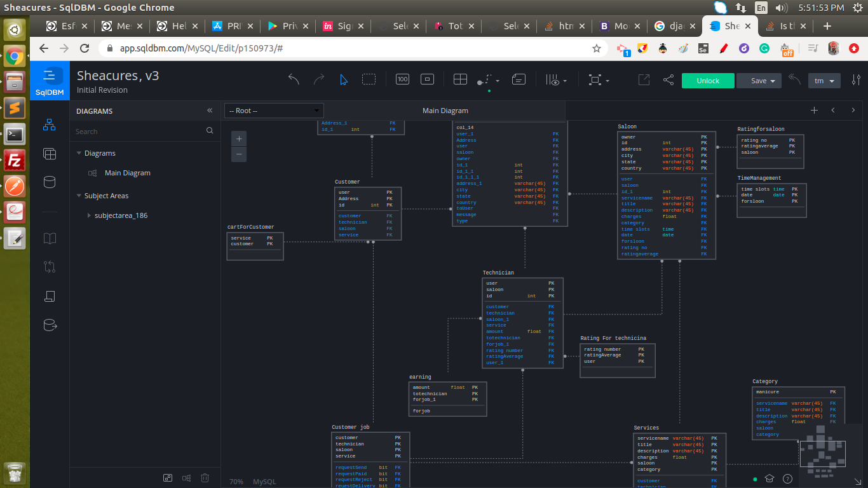Switch to the Main Diagram tab
Image resolution: width=868 pixels, height=488 pixels.
tap(445, 111)
